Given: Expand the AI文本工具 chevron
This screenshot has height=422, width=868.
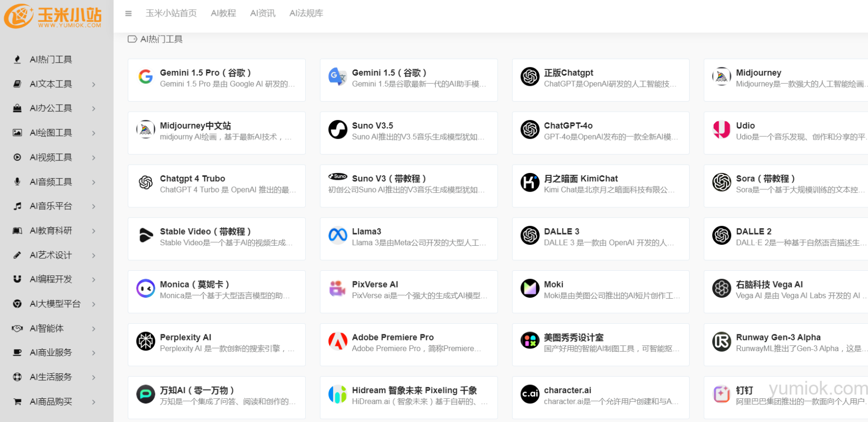Looking at the screenshot, I should [x=94, y=84].
